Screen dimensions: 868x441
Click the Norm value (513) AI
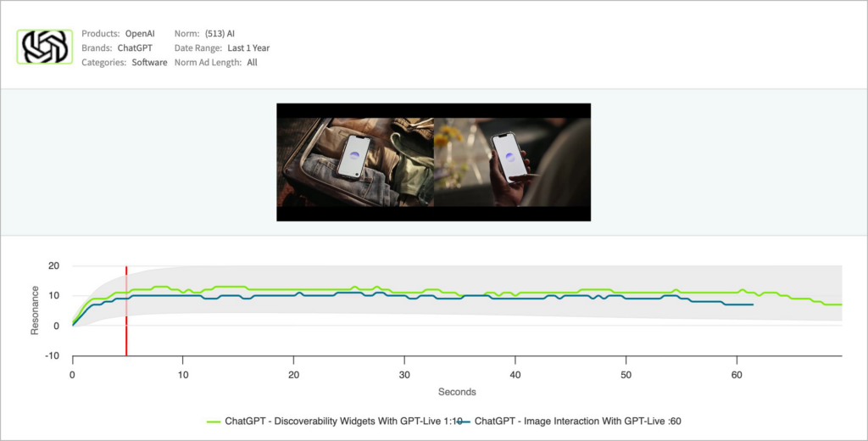(220, 34)
